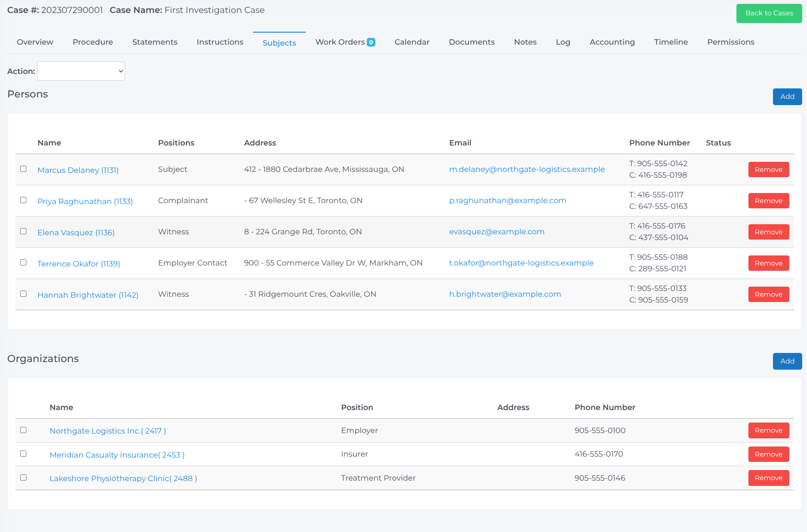Remove Hannah Brightwater from persons
Image resolution: width=807 pixels, height=532 pixels.
coord(769,294)
